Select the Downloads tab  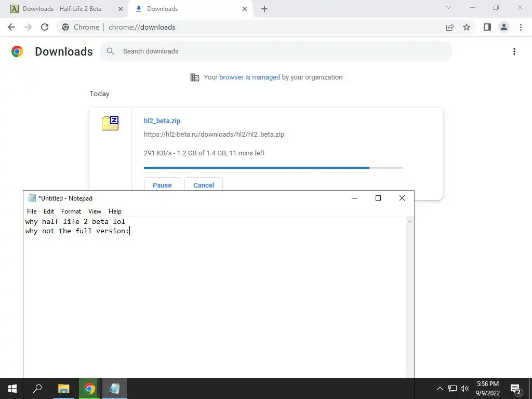click(190, 9)
